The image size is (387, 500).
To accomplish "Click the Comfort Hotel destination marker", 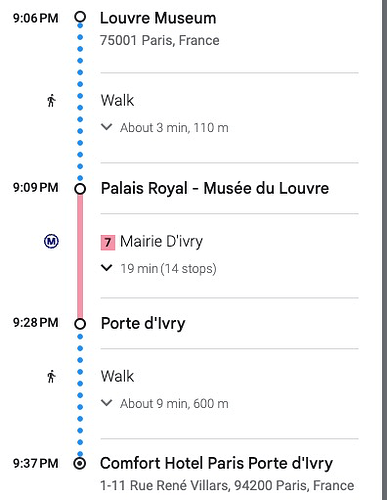I will (80, 464).
